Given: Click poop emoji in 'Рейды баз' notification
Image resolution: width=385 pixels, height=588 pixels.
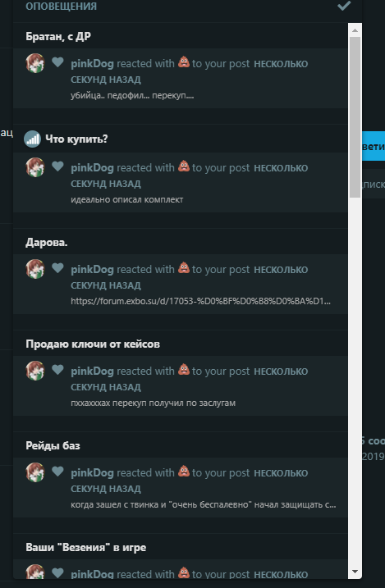Looking at the screenshot, I should (184, 471).
